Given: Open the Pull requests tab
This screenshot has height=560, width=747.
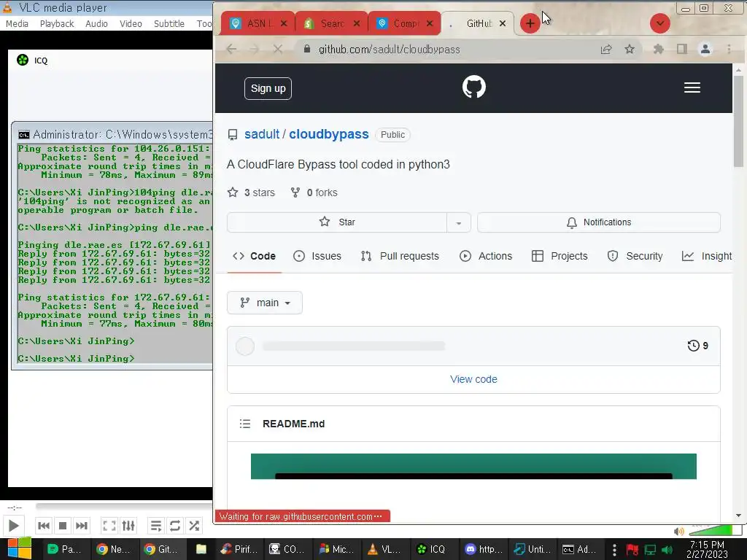Looking at the screenshot, I should 400,256.
